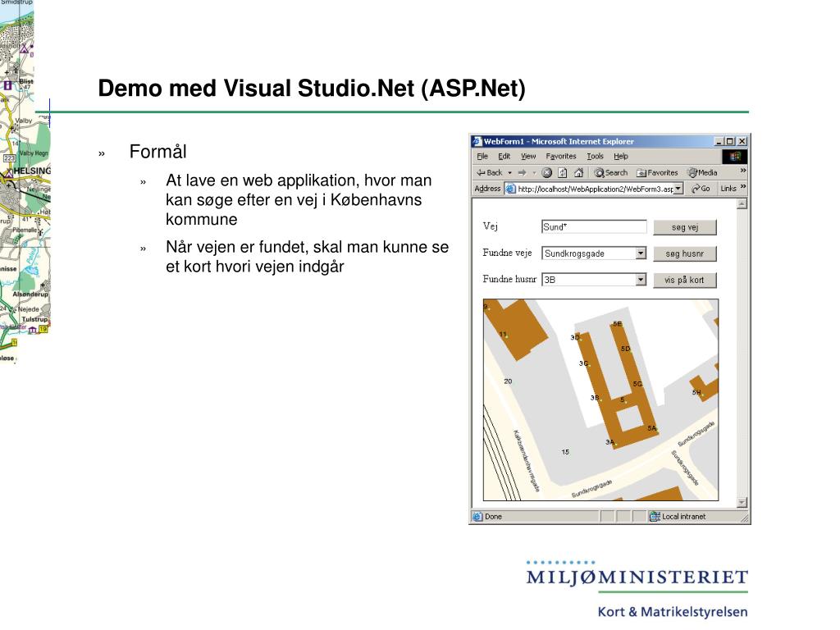Click the søg husnr button
Screen dimensions: 840x630
[685, 253]
